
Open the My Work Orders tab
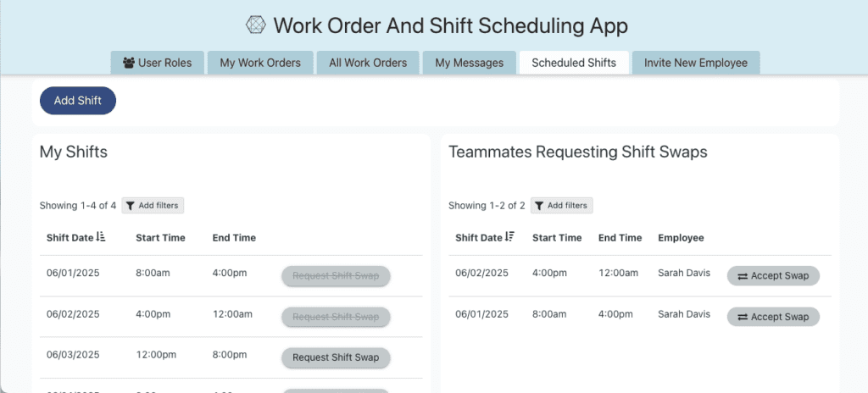point(260,63)
